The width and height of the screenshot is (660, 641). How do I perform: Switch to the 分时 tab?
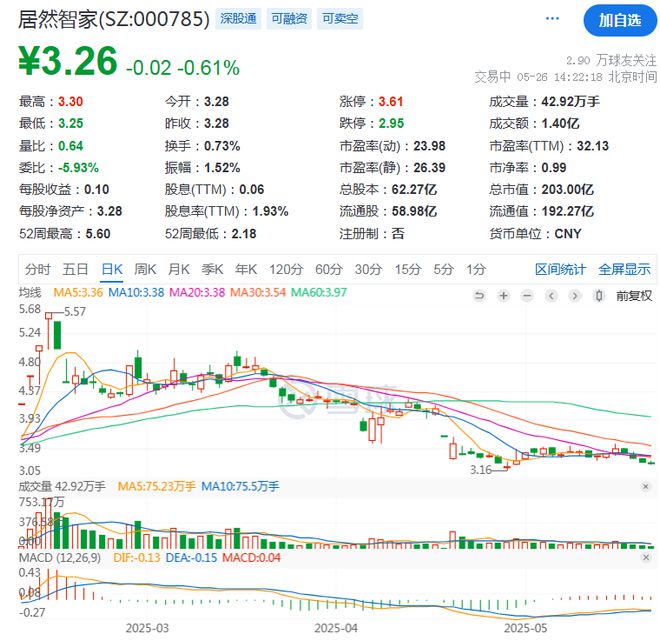pos(37,269)
